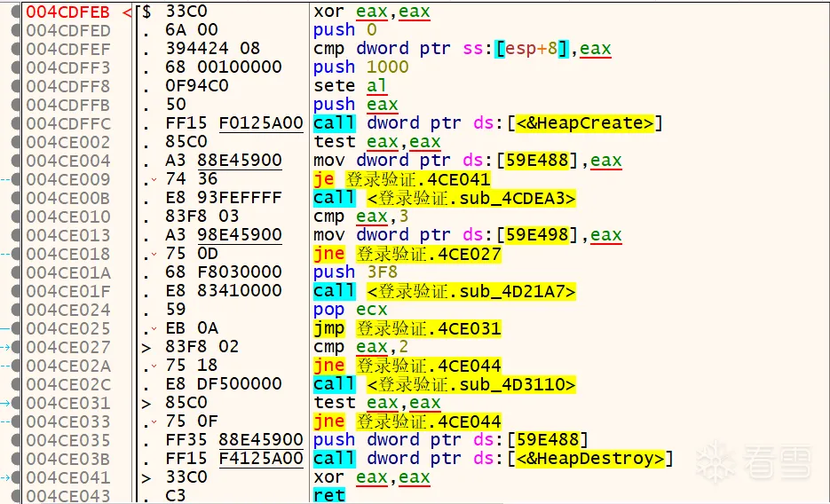Toggle breakpoint dot beside address 004CE01F
Image resolution: width=830 pixels, height=504 pixels.
(15, 291)
